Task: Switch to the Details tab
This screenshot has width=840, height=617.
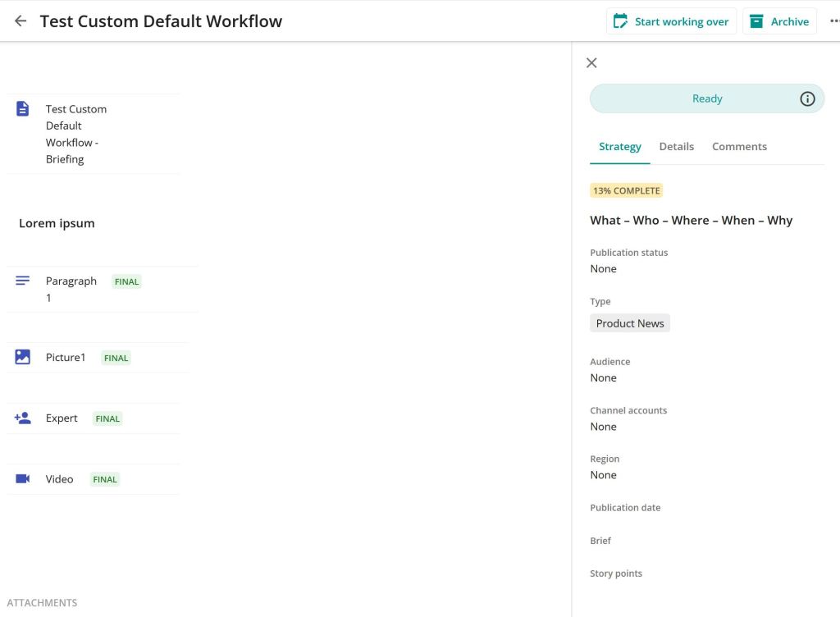Action: pos(676,146)
